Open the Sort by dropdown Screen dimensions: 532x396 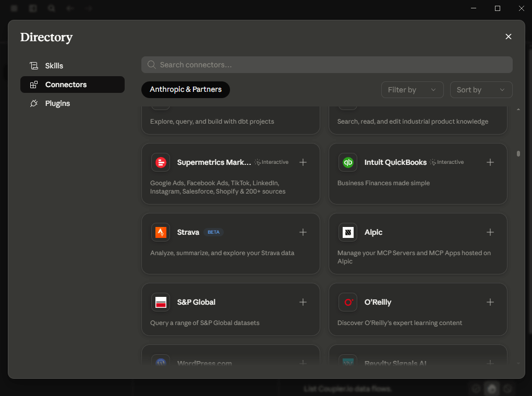481,90
